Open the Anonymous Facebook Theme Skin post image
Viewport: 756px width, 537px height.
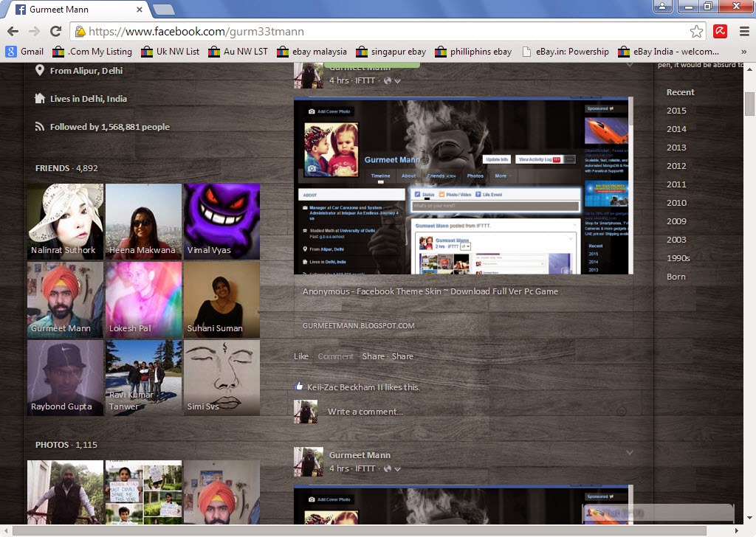point(463,186)
